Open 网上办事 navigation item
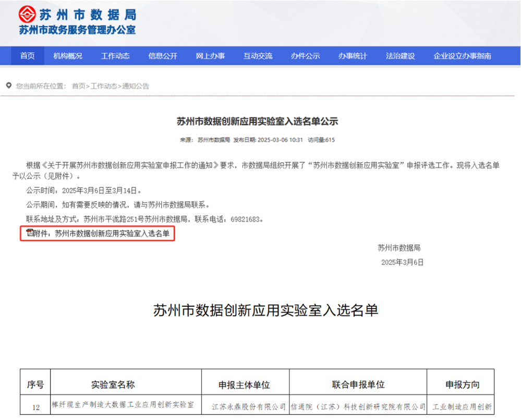This screenshot has width=521, height=420. (210, 56)
